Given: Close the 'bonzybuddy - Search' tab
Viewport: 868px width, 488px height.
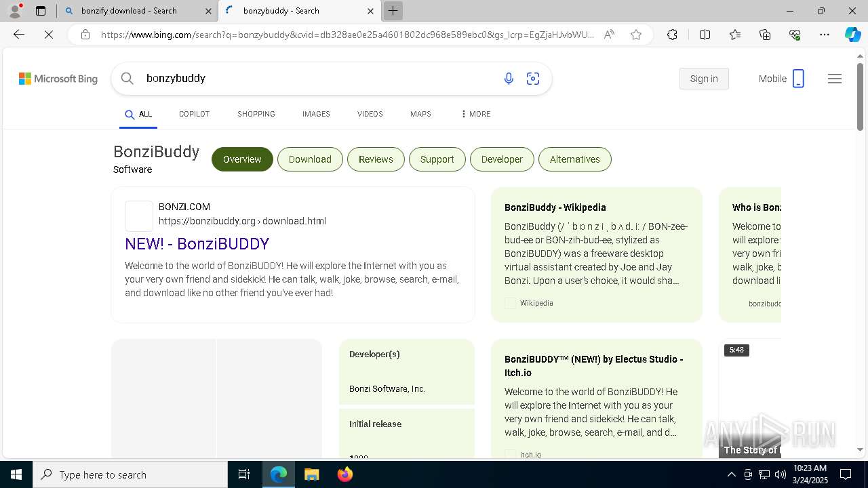Looking at the screenshot, I should coord(370,11).
